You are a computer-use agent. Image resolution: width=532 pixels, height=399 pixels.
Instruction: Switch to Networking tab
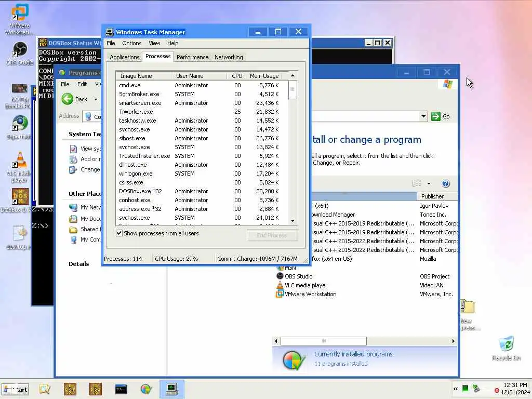point(229,57)
